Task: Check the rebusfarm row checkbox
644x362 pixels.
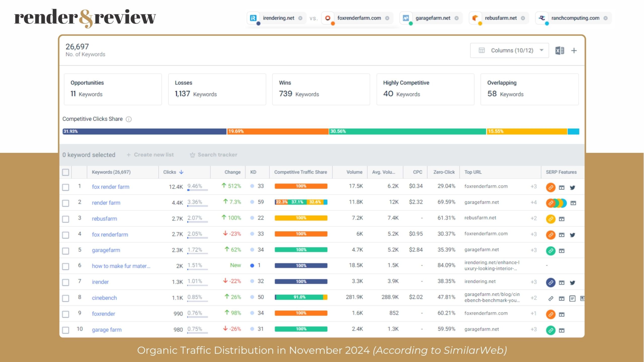Action: coord(66,219)
